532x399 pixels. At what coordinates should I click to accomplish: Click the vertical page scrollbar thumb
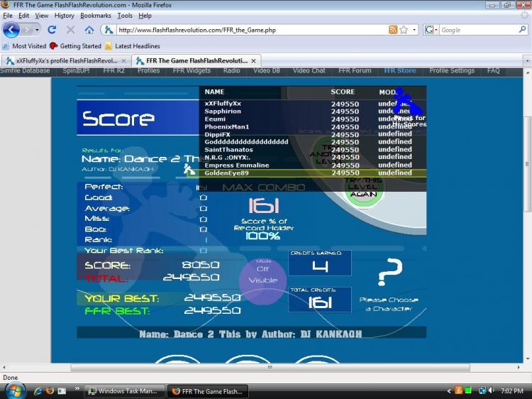pos(527,164)
